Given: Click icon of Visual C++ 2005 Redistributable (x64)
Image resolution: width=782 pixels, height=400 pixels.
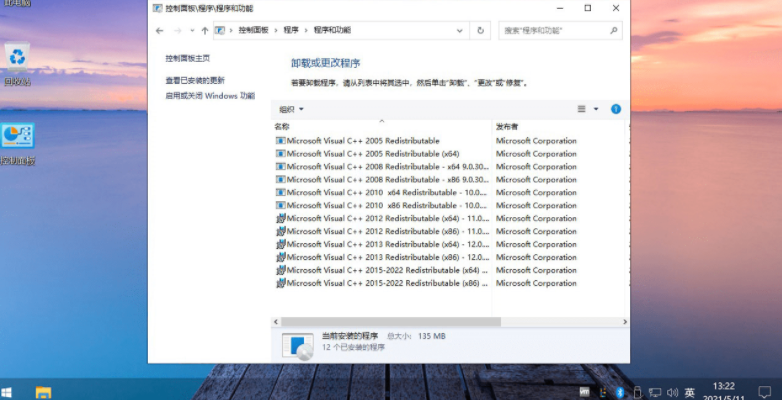Looking at the screenshot, I should pyautogui.click(x=281, y=154).
